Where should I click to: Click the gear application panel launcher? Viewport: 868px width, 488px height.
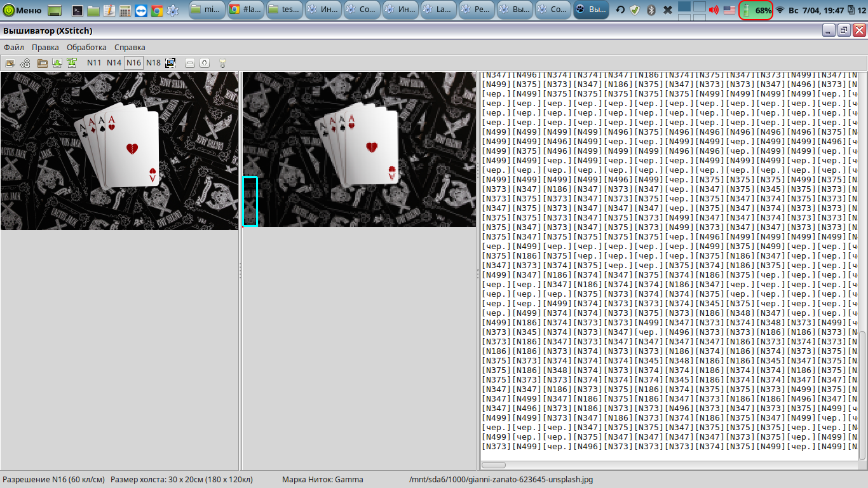(x=172, y=10)
